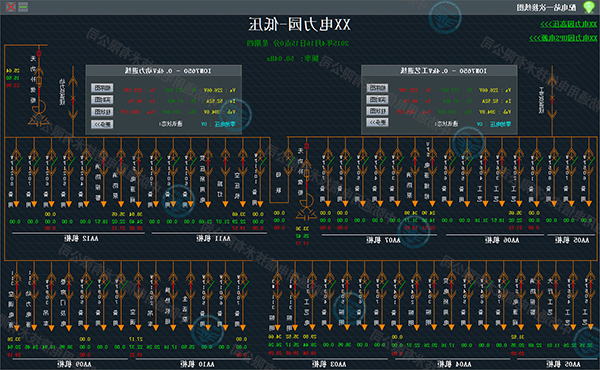Click 更多>> button in 动力进线 panel
The image size is (600, 370).
pyautogui.click(x=102, y=124)
